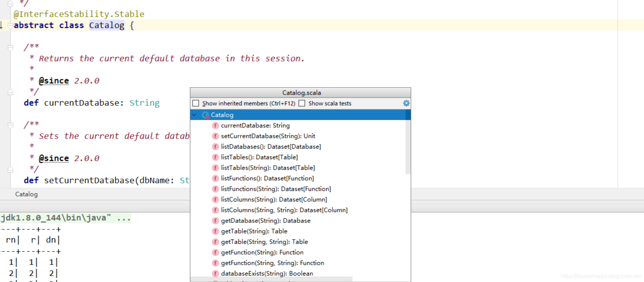Screen dimensions: 644x282
Task: Click the structure popup vertical scrollbar
Action: 408,142
